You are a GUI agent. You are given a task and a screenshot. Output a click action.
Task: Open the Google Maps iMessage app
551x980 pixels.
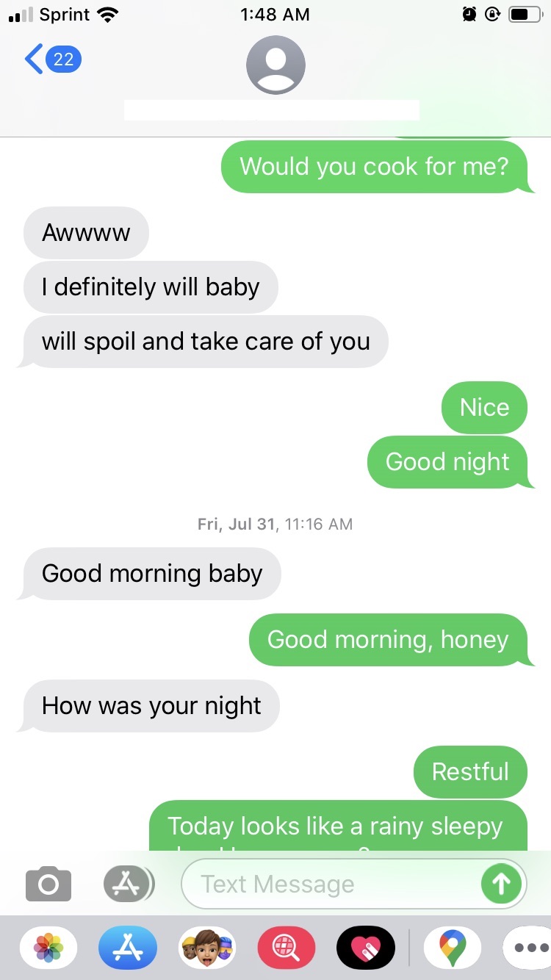coord(453,948)
